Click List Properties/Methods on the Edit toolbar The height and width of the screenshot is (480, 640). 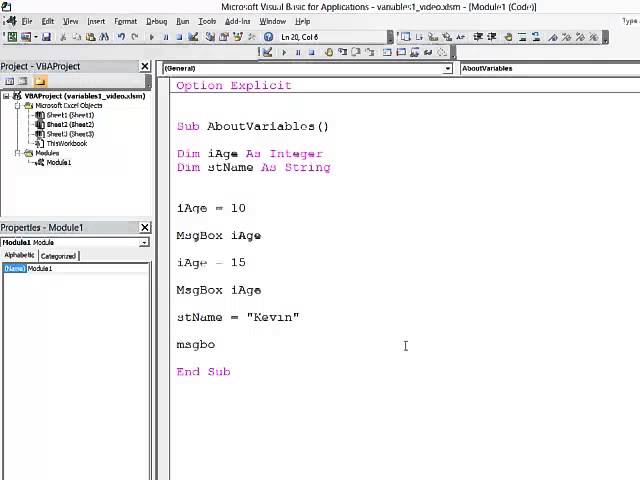405,37
